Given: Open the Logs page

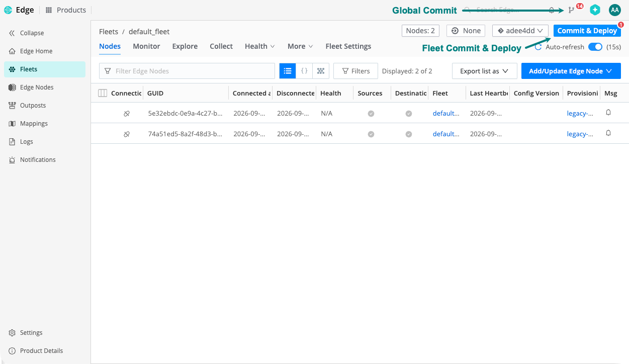Looking at the screenshot, I should (21, 142).
